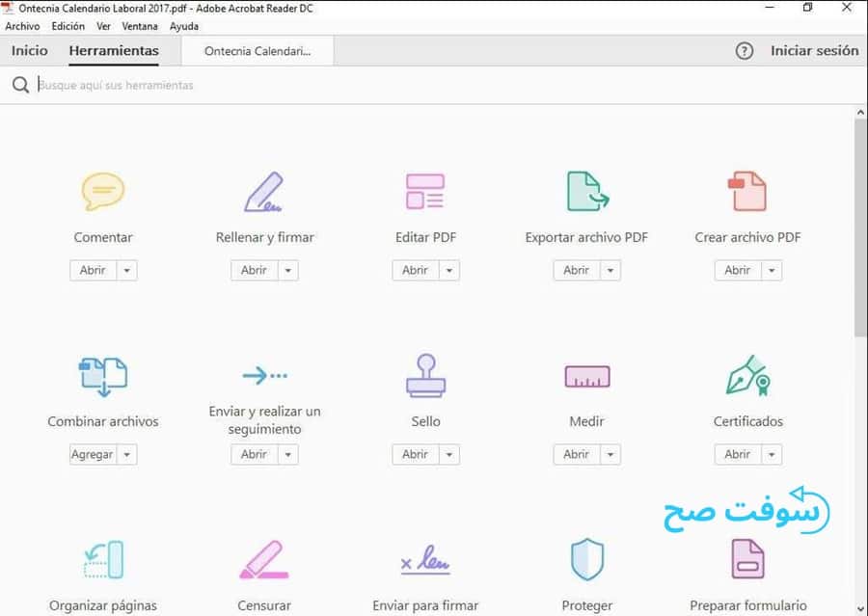Open the Ventana menu
868x616 pixels.
[x=140, y=26]
